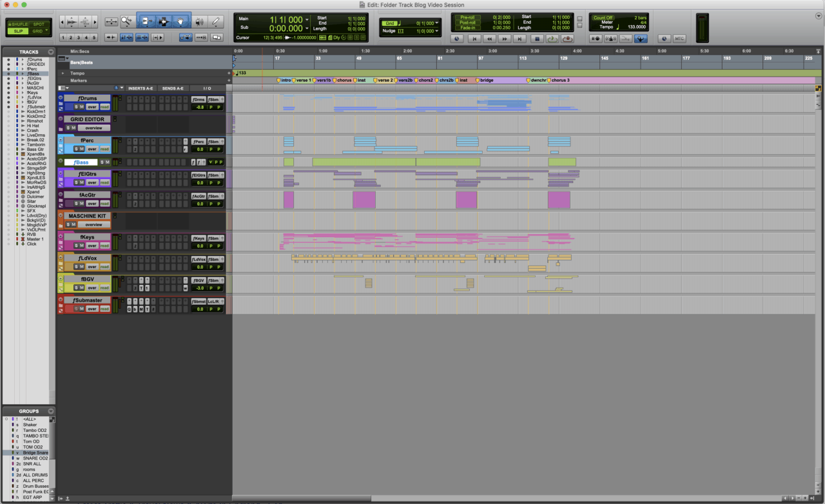Select the Pencil tool

click(x=217, y=21)
